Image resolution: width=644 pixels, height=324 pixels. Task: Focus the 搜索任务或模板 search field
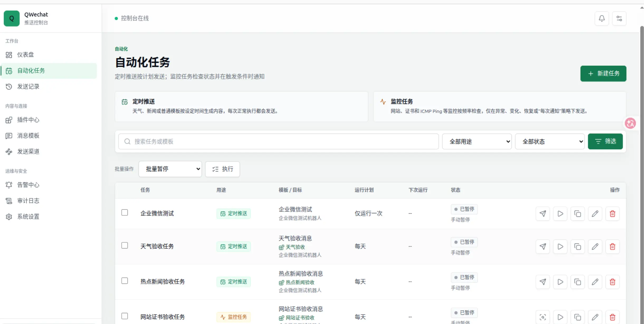[x=278, y=142]
